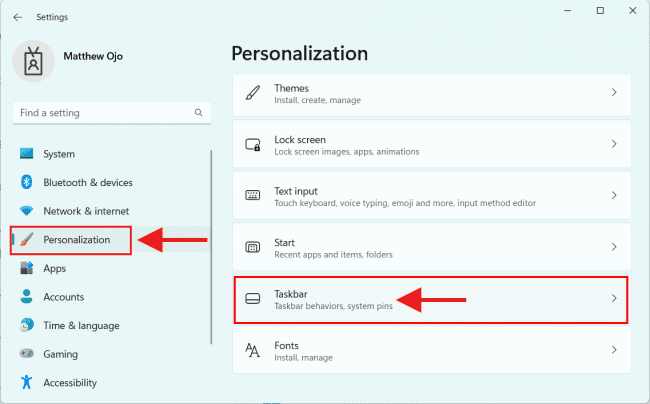Screen dimensions: 650x404
Task: Open Accessibility settings in sidebar
Action: point(70,383)
